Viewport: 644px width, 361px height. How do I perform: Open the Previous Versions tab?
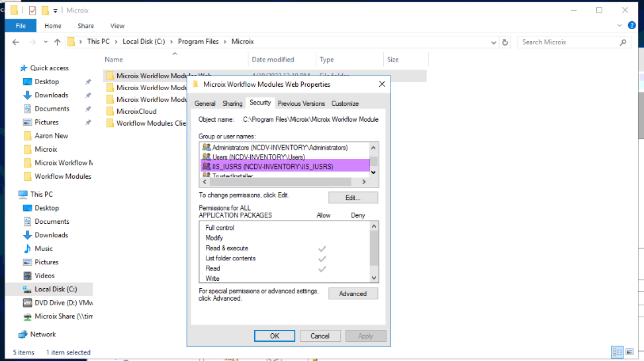pyautogui.click(x=301, y=103)
